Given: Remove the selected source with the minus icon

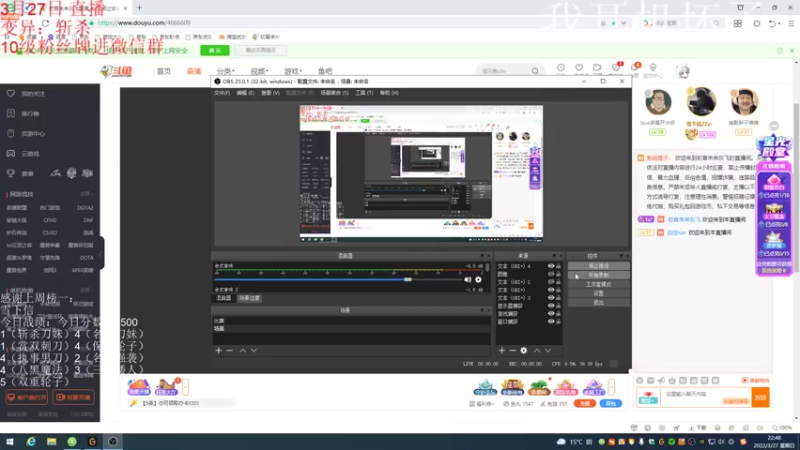Looking at the screenshot, I should coord(513,351).
